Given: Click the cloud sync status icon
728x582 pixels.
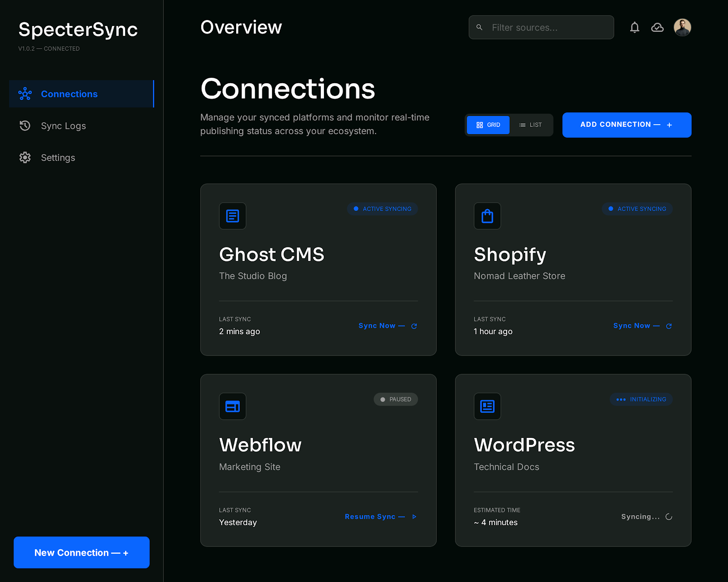Looking at the screenshot, I should (x=657, y=27).
